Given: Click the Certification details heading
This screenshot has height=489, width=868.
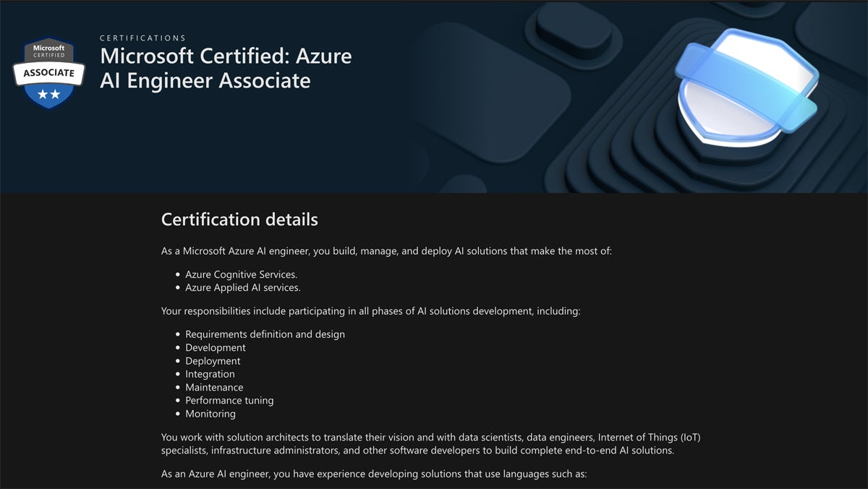Looking at the screenshot, I should (239, 219).
